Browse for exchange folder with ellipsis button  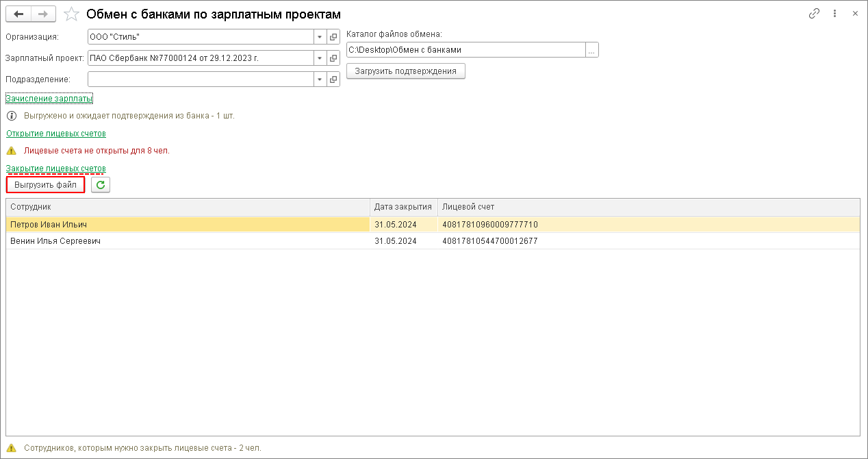592,49
